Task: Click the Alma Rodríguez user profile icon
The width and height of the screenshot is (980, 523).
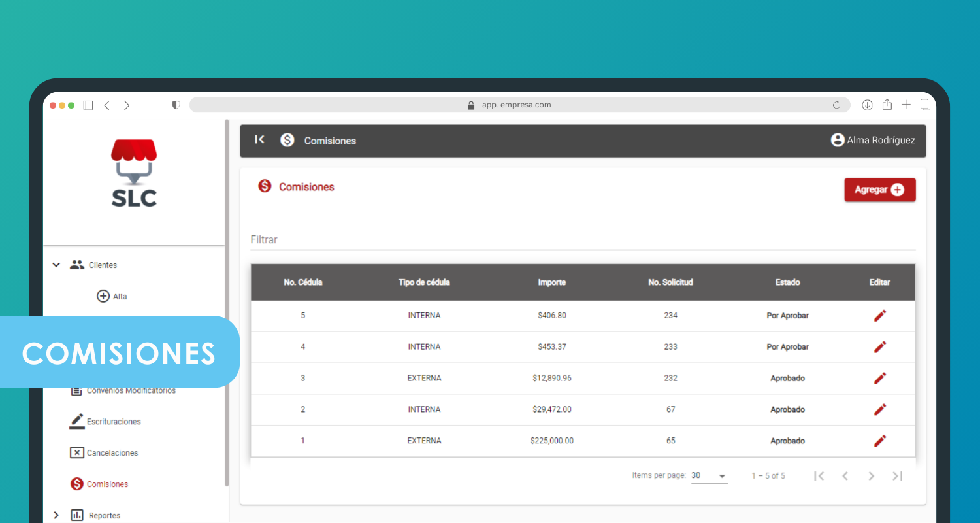Action: (x=837, y=140)
